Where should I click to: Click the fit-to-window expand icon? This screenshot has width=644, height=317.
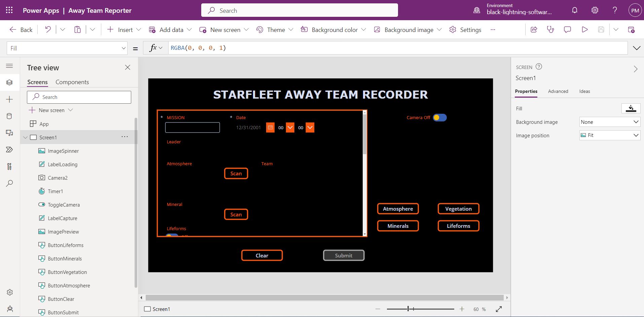pos(499,309)
